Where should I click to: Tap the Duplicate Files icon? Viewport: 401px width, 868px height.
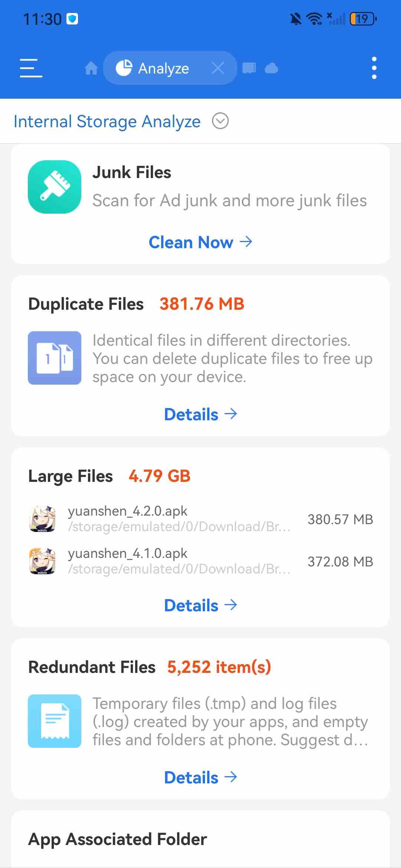(x=55, y=358)
